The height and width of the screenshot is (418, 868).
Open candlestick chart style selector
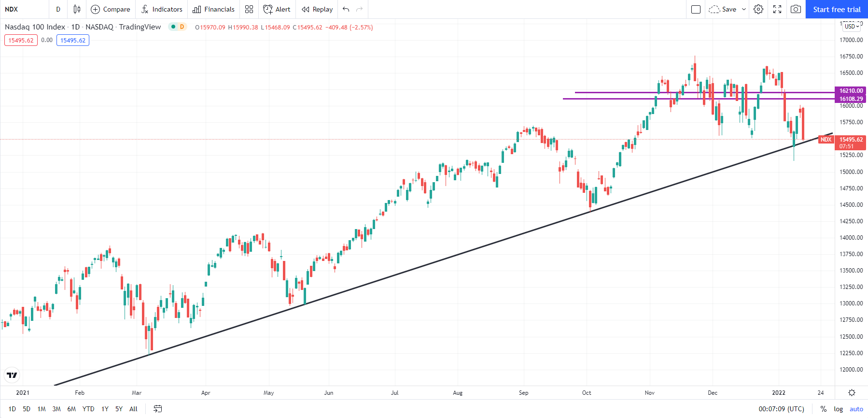tap(77, 9)
